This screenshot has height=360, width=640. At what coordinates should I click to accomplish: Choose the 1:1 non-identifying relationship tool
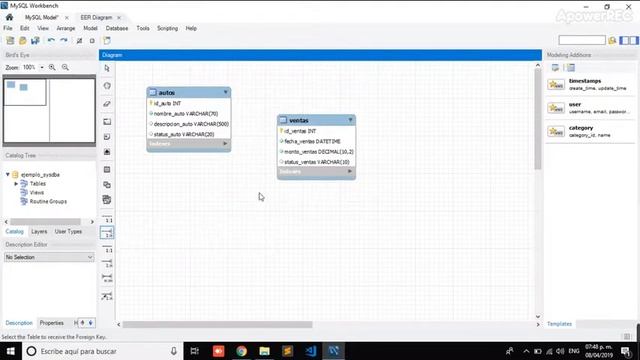[107, 218]
